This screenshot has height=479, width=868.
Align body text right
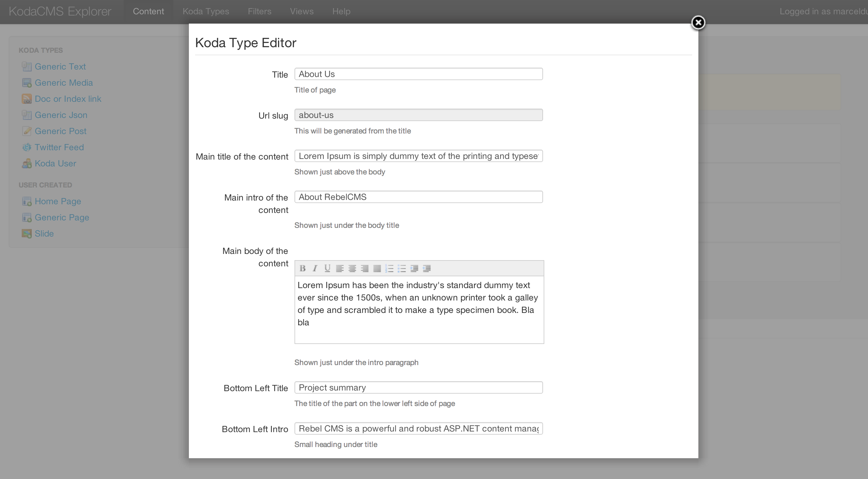pyautogui.click(x=365, y=268)
